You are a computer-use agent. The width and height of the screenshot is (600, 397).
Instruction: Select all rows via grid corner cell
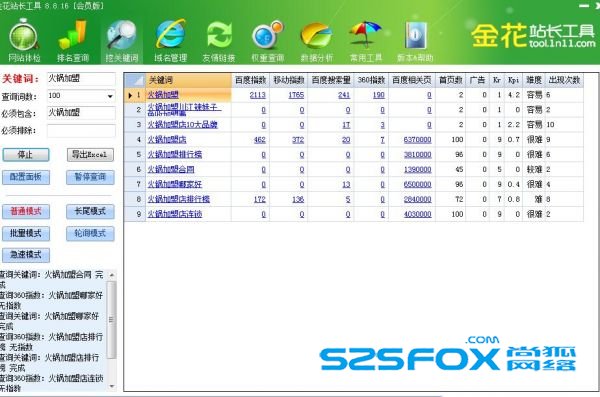click(135, 80)
